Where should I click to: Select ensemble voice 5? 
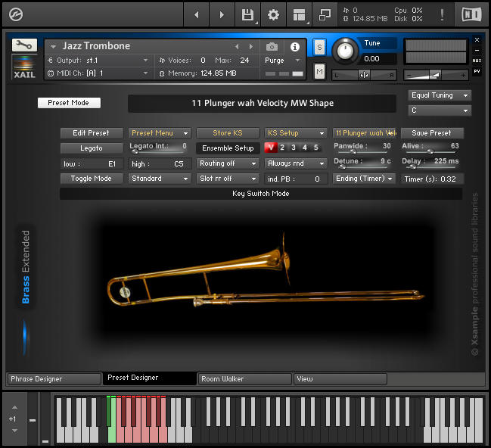tap(316, 148)
